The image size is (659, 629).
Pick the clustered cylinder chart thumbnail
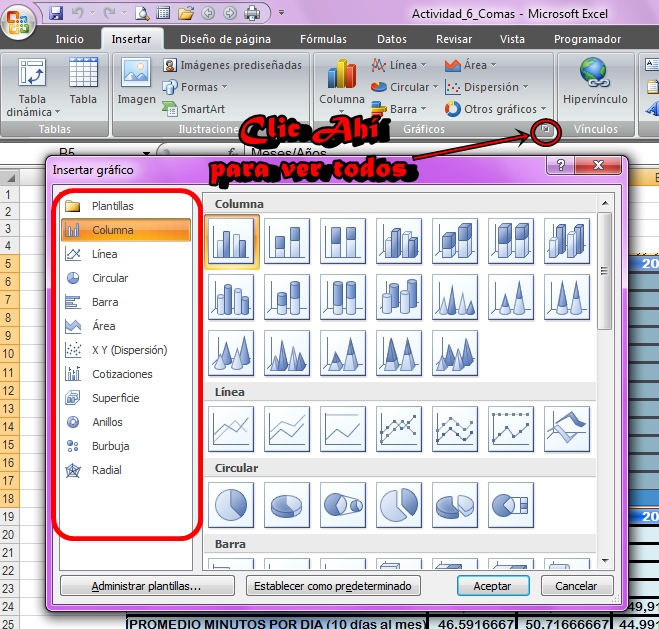coord(231,297)
